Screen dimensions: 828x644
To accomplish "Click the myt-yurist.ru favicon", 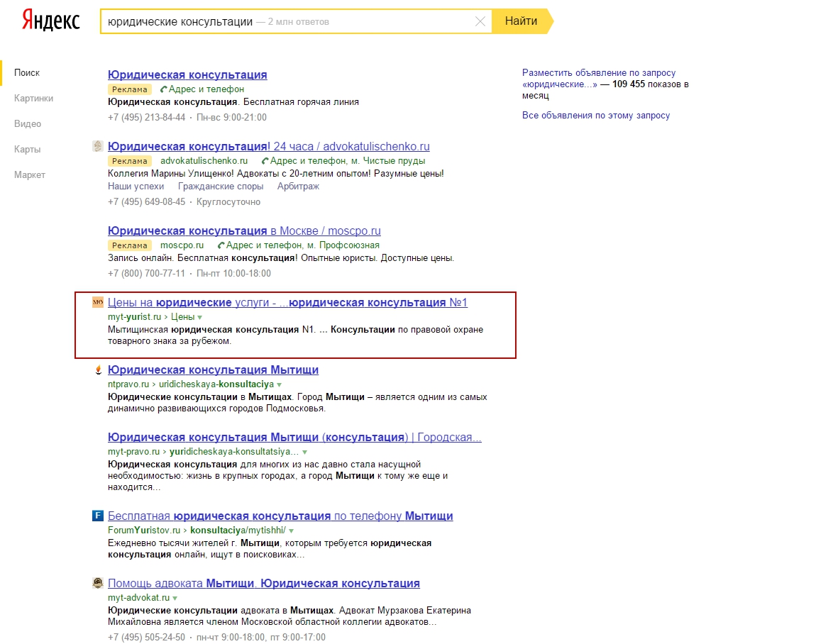I will 98,302.
